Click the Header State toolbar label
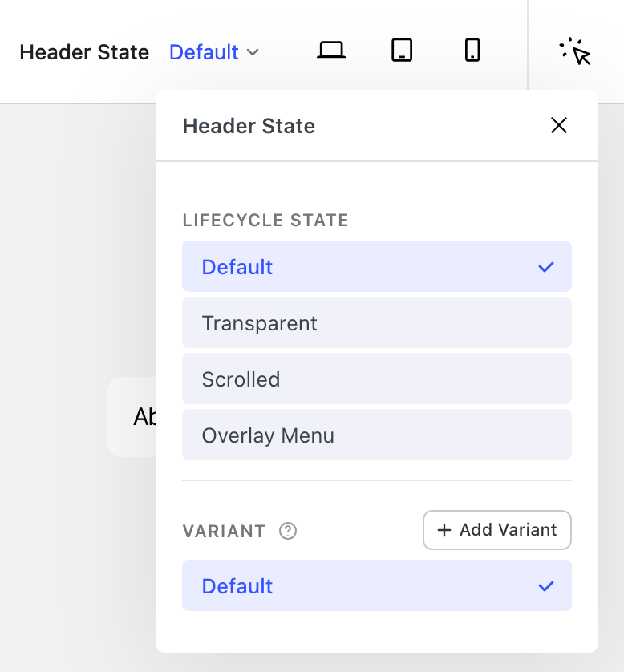This screenshot has height=672, width=624. (x=84, y=52)
